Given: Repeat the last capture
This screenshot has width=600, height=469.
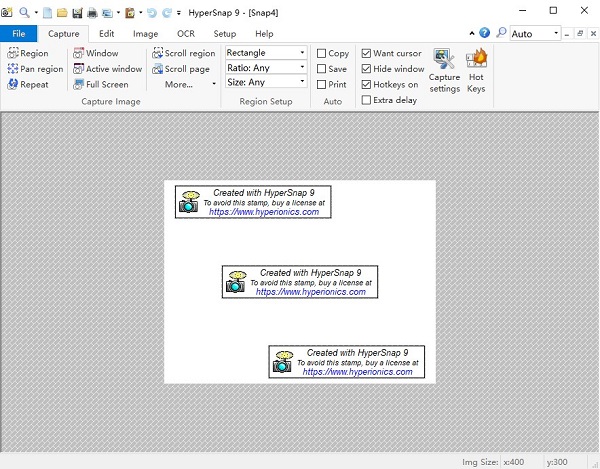Looking at the screenshot, I should coord(28,85).
